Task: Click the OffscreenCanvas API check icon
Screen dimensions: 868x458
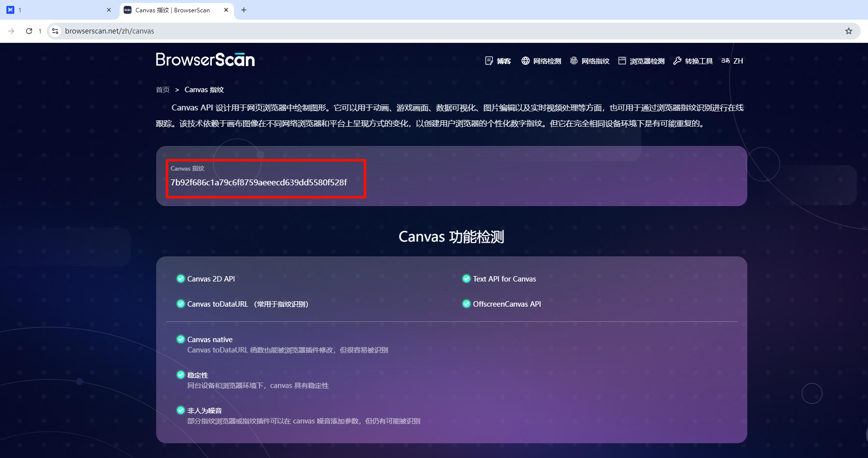Action: point(467,304)
